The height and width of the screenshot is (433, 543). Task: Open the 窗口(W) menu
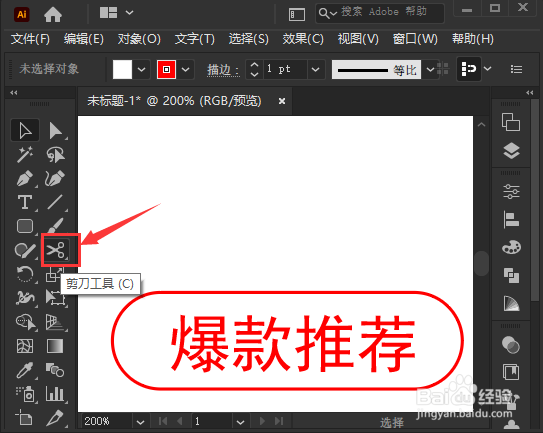pos(415,39)
